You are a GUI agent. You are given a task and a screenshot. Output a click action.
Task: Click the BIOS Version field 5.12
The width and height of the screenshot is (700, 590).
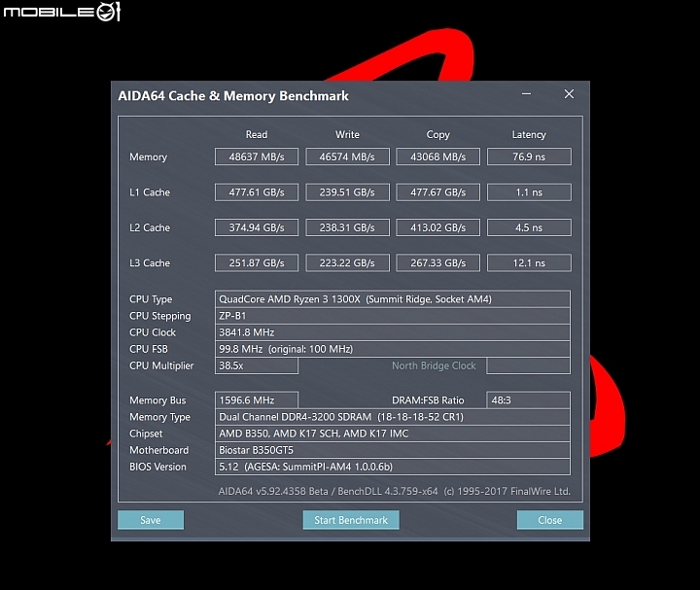point(393,467)
